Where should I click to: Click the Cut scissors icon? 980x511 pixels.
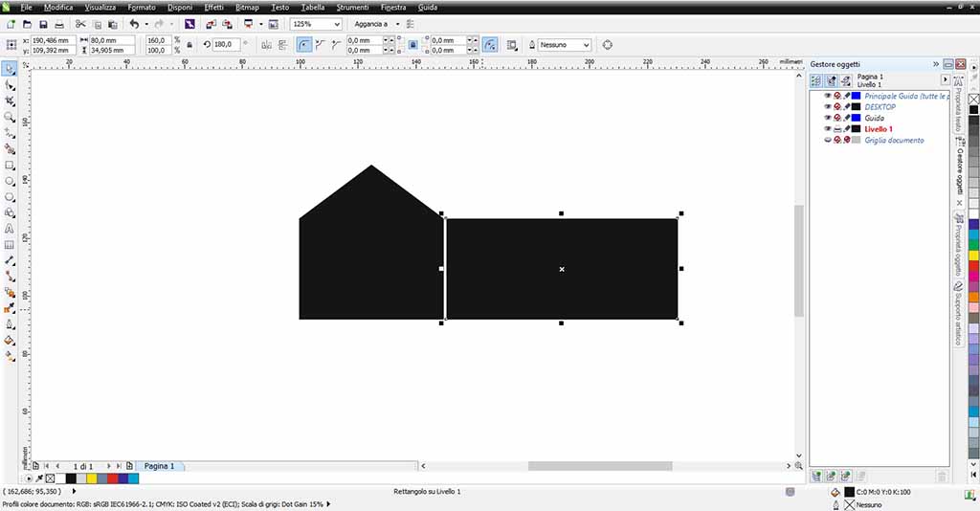click(x=80, y=24)
